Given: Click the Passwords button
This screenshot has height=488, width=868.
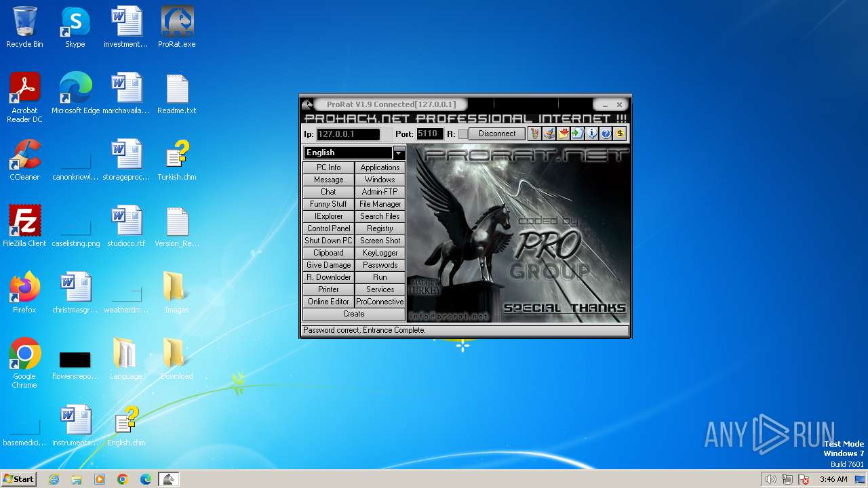Looking at the screenshot, I should pyautogui.click(x=380, y=265).
